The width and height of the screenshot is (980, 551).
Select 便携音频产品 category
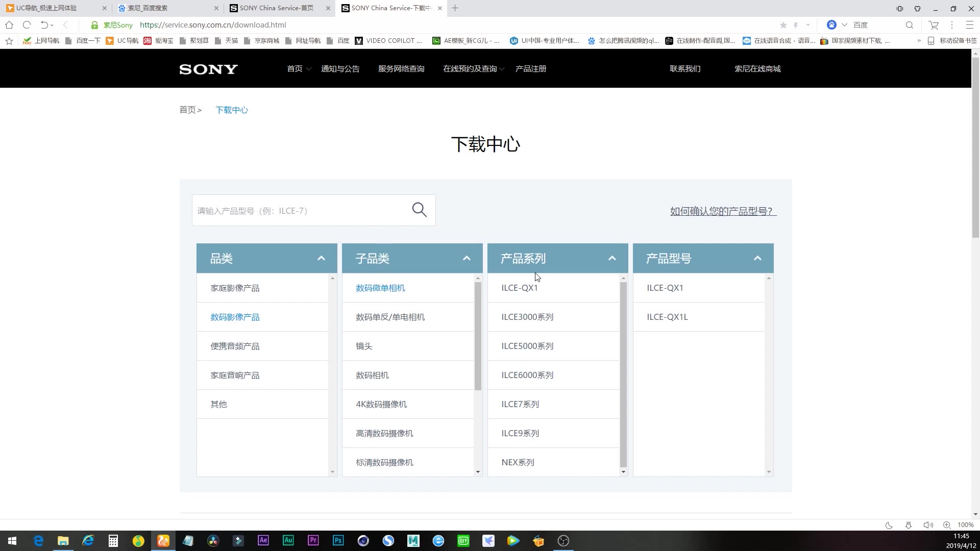click(262, 346)
